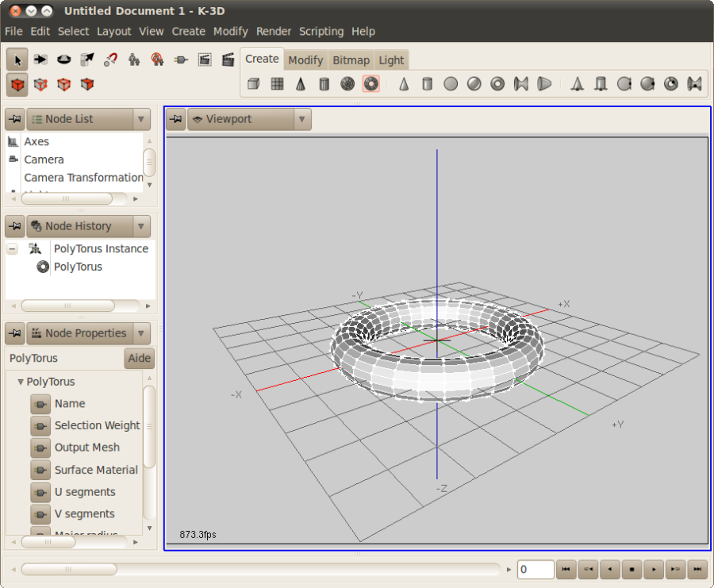
Task: Click the frame number input field
Action: [x=535, y=569]
